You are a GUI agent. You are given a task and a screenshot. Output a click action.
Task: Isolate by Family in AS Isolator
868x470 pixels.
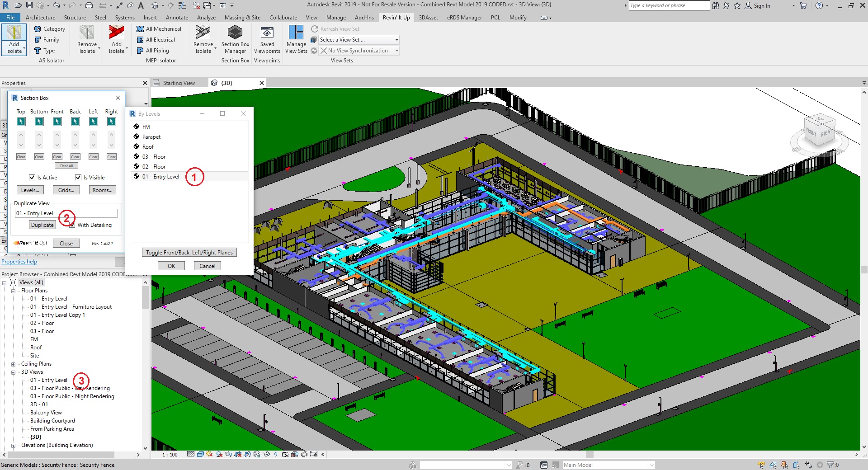click(x=47, y=40)
